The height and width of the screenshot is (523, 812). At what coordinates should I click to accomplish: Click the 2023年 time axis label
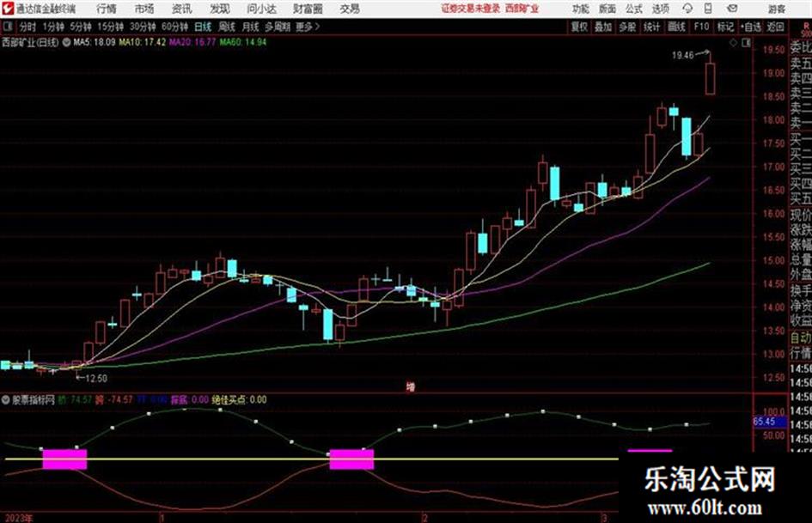(18, 518)
